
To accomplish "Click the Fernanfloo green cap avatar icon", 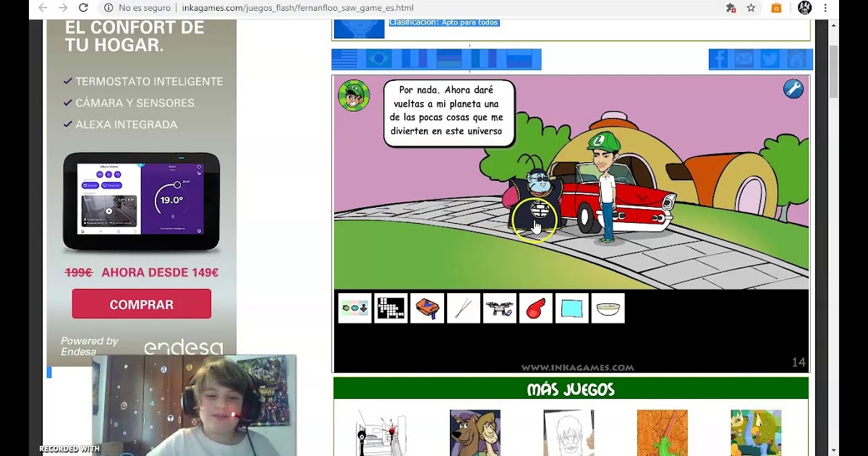I will 354,96.
